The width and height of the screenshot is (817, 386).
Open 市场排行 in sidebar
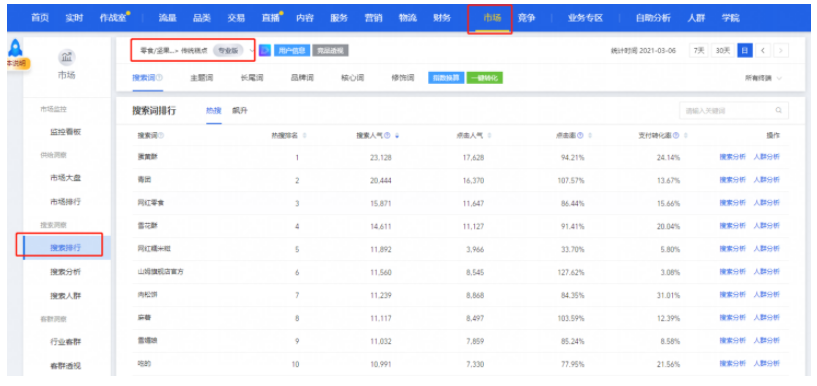coord(66,202)
